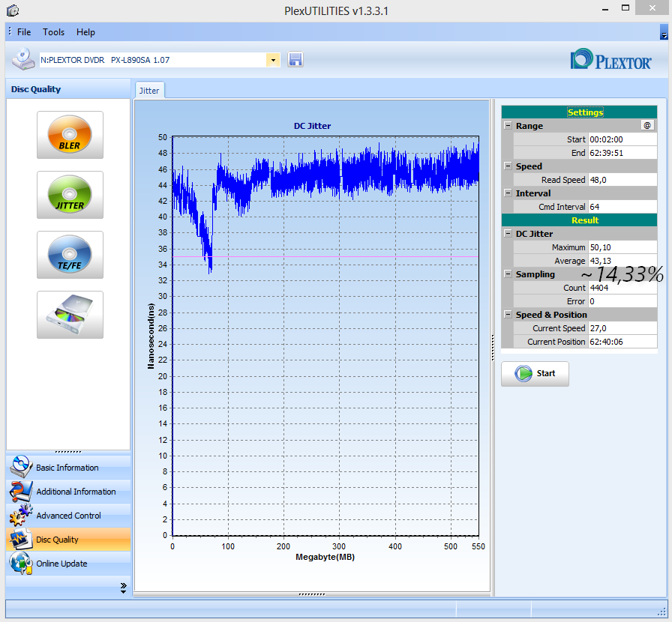Viewport: 672px width, 622px height.
Task: Maximize the PlexUTILITIES window
Action: coord(625,8)
